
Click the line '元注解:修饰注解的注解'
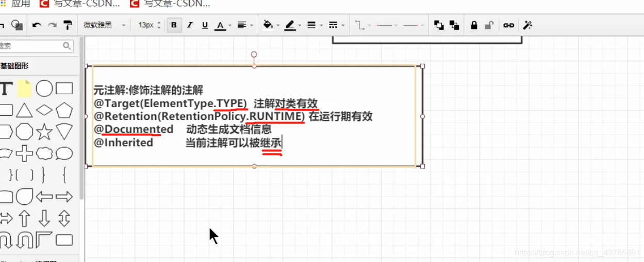tap(148, 90)
